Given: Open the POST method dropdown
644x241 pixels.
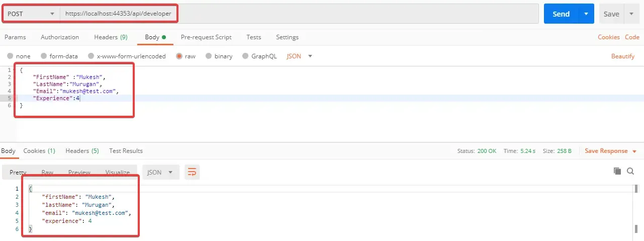Looking at the screenshot, I should pos(31,14).
